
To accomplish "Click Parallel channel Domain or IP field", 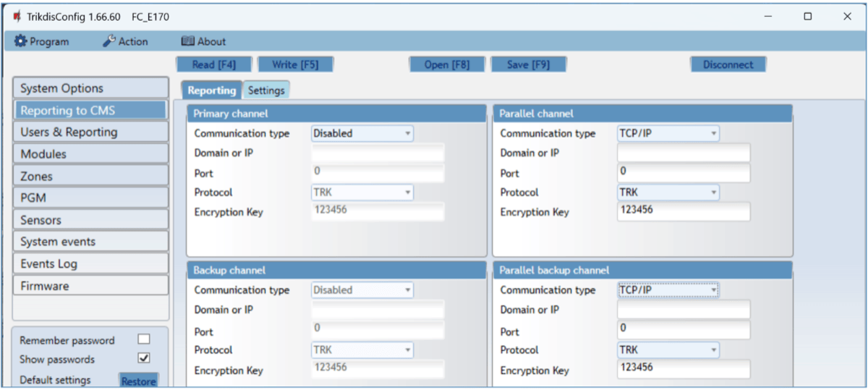I will 683,153.
